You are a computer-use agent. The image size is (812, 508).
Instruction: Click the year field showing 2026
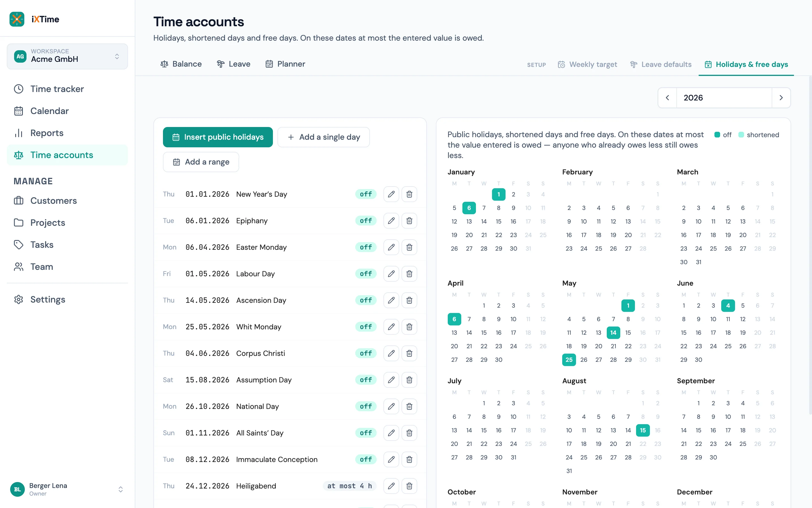click(x=724, y=98)
